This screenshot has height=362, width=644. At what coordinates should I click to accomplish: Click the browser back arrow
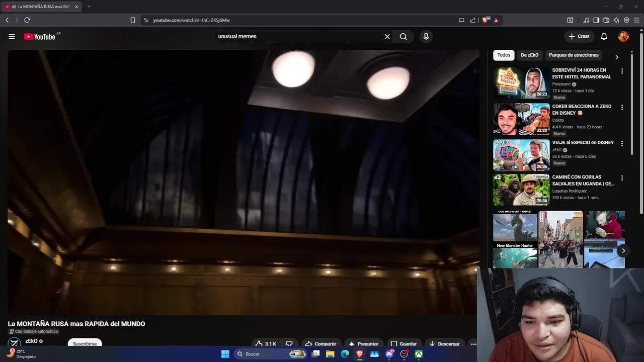click(x=7, y=20)
